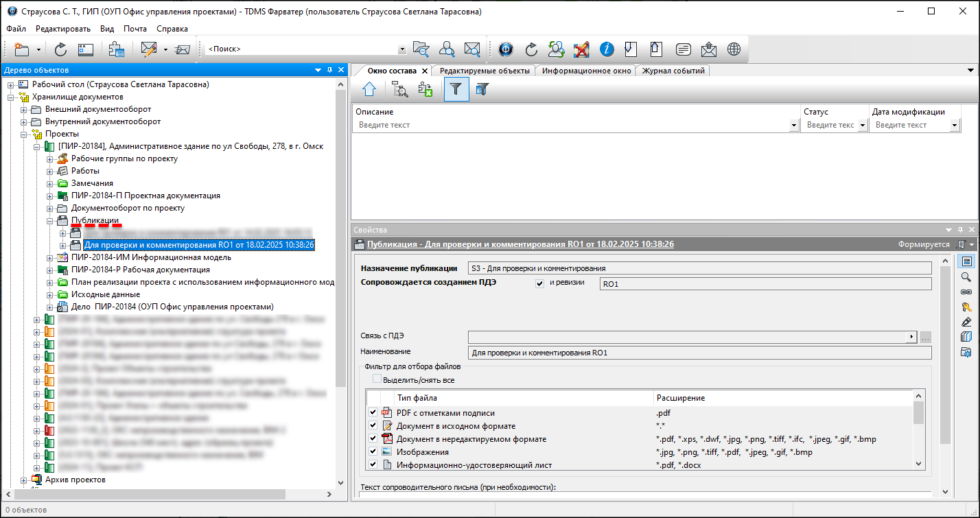Click the new object folder icon
This screenshot has height=518, width=980.
tap(22, 49)
